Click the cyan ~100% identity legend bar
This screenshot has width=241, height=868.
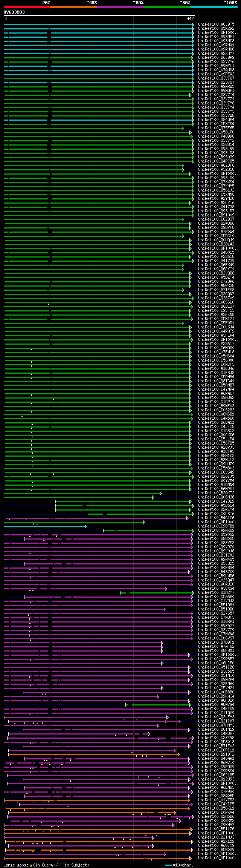pos(214,7)
